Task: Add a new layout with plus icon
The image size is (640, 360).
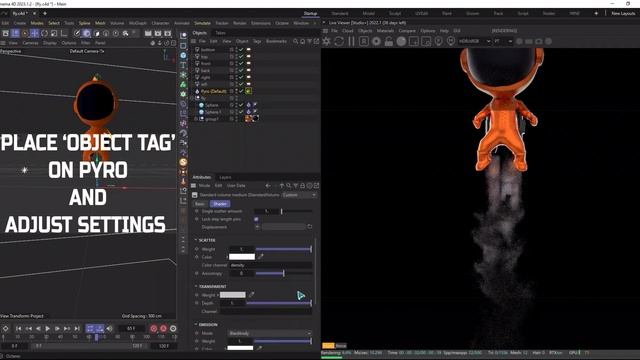Action: [596, 13]
